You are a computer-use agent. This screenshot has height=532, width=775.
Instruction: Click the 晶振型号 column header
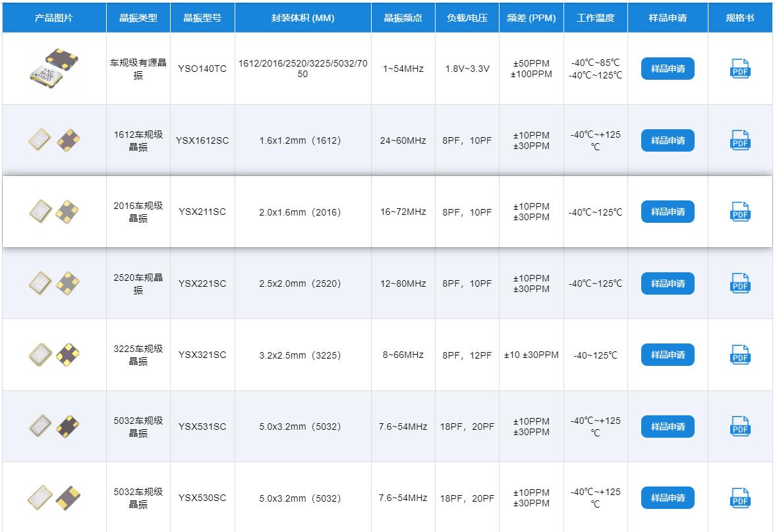coord(202,18)
